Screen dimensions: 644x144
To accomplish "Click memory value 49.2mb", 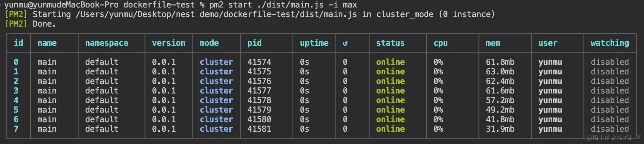I will pos(500,110).
